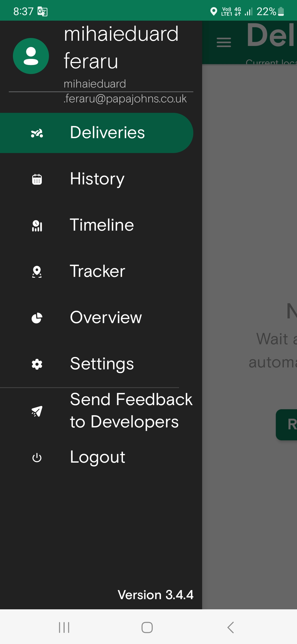Image resolution: width=297 pixels, height=644 pixels.
Task: Go to the Timeline page
Action: (x=102, y=225)
